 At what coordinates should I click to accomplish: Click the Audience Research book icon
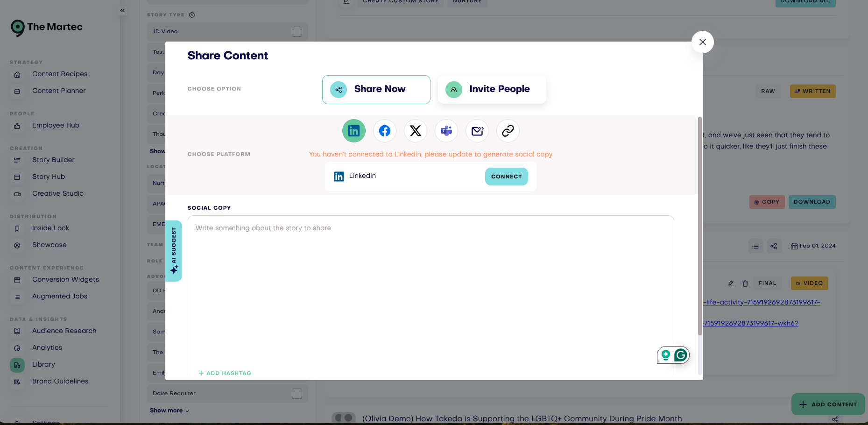pos(17,331)
